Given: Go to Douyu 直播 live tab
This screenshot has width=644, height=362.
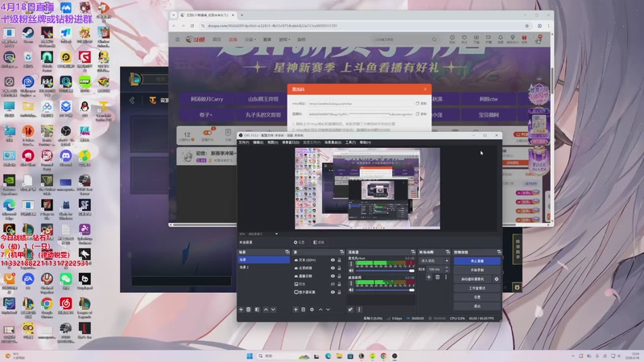Looking at the screenshot, I should [233, 39].
